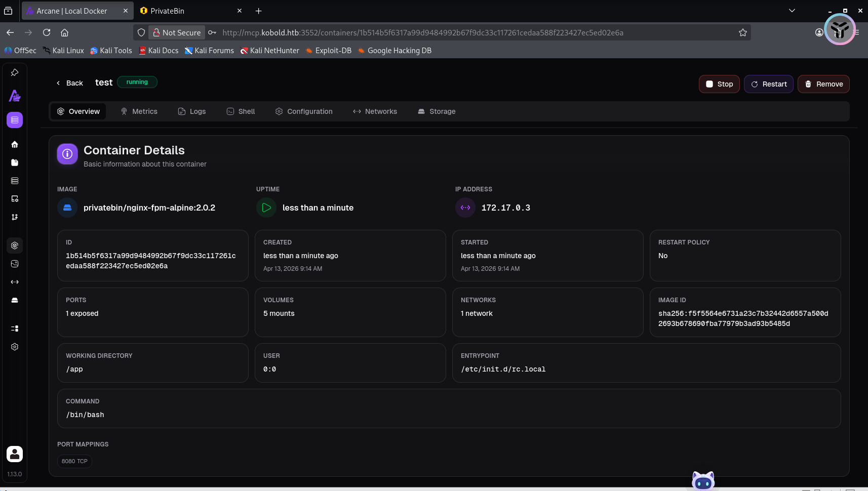This screenshot has height=491, width=868.
Task: Open the settings gear in sidebar
Action: 15,347
